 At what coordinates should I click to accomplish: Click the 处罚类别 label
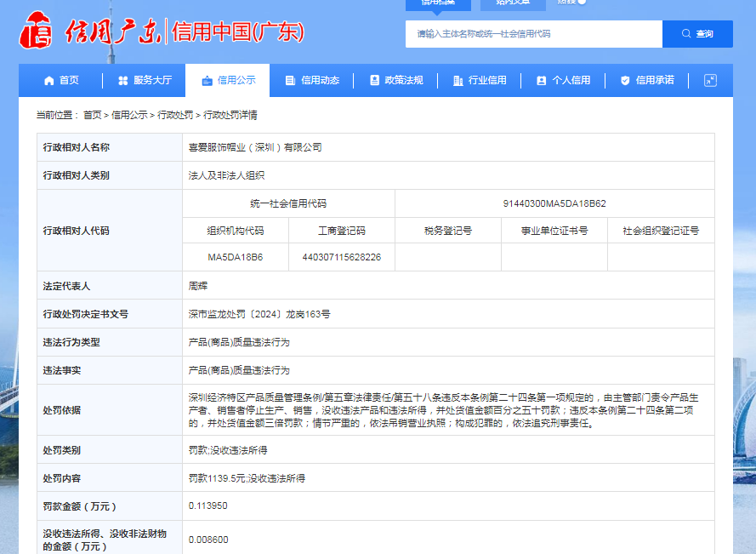pyautogui.click(x=62, y=450)
